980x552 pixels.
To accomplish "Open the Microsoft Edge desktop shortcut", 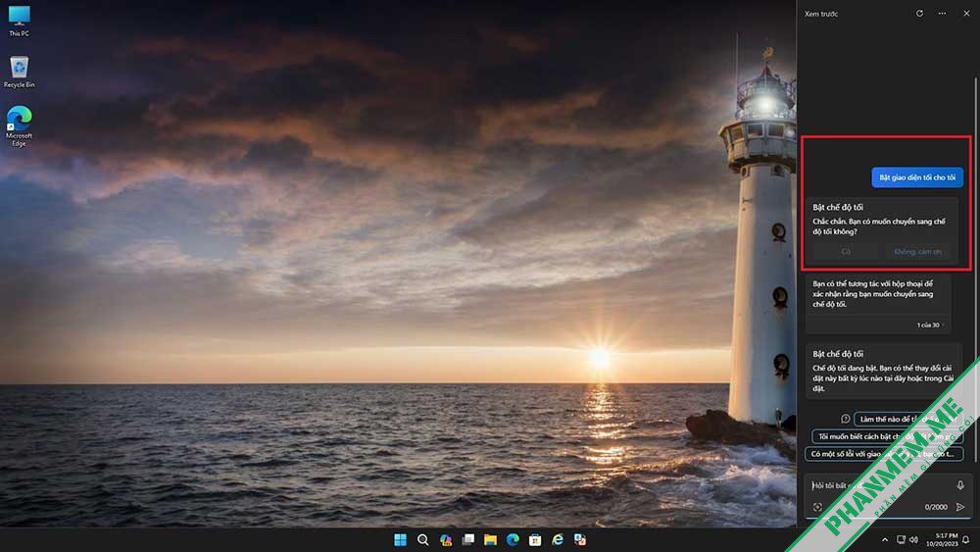I will (19, 126).
